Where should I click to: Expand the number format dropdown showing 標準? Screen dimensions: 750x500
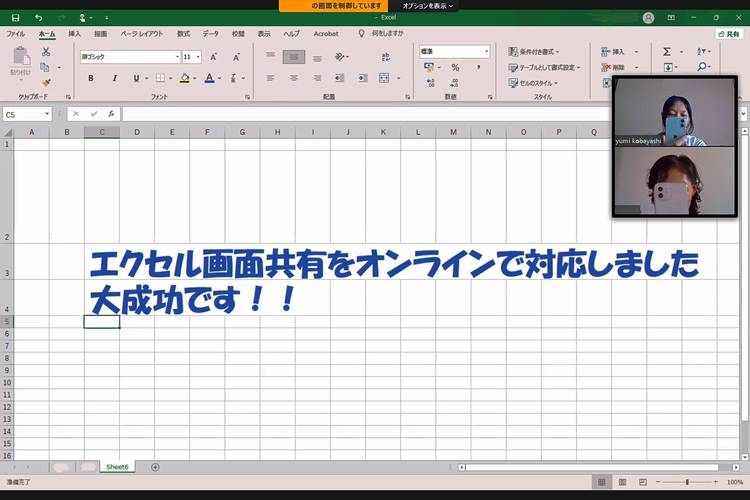pyautogui.click(x=487, y=51)
